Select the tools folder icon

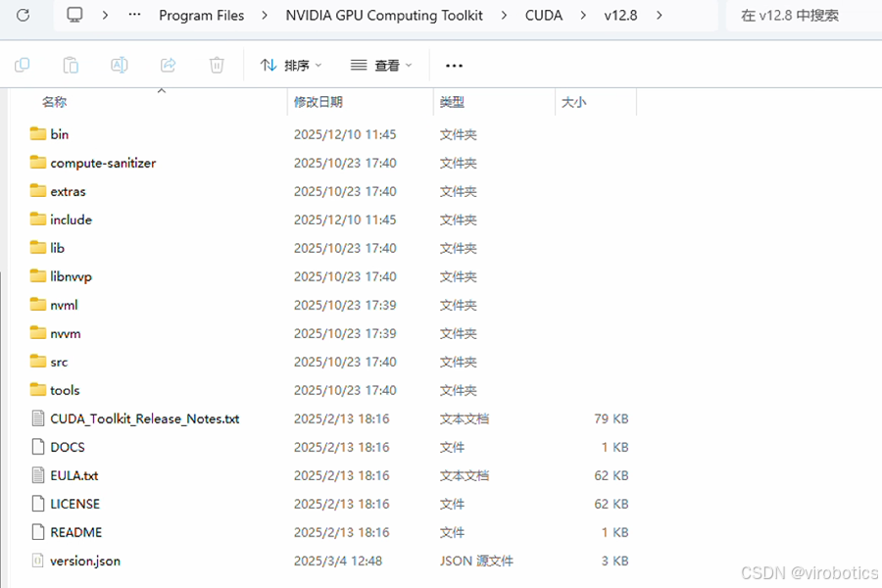[37, 390]
